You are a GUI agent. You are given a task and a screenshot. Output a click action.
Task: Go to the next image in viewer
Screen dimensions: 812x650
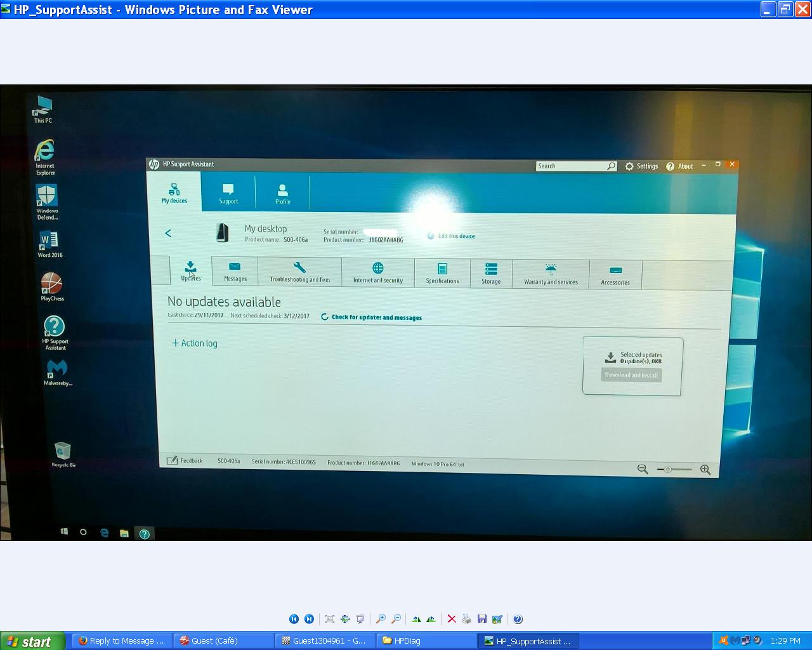309,619
